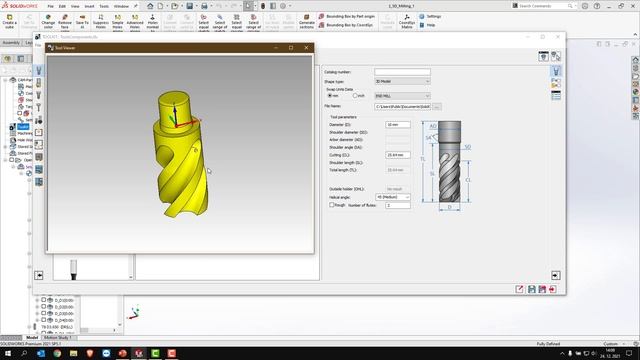Open the CoordSys Matrix tool
The width and height of the screenshot is (640, 360).
tap(407, 21)
